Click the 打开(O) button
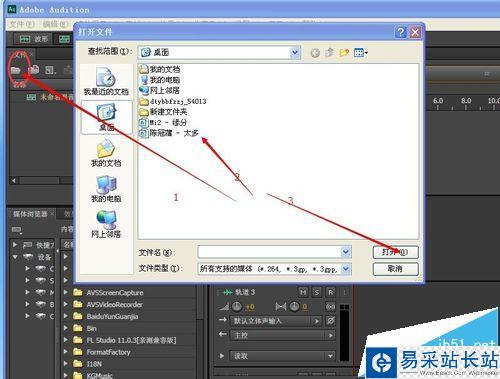Viewport: 500px width, 379px height. pos(395,252)
